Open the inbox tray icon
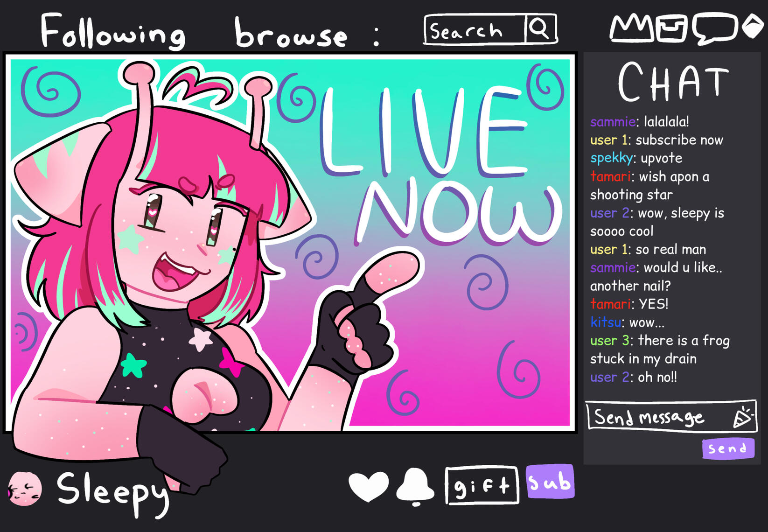This screenshot has width=768, height=532. [671, 28]
